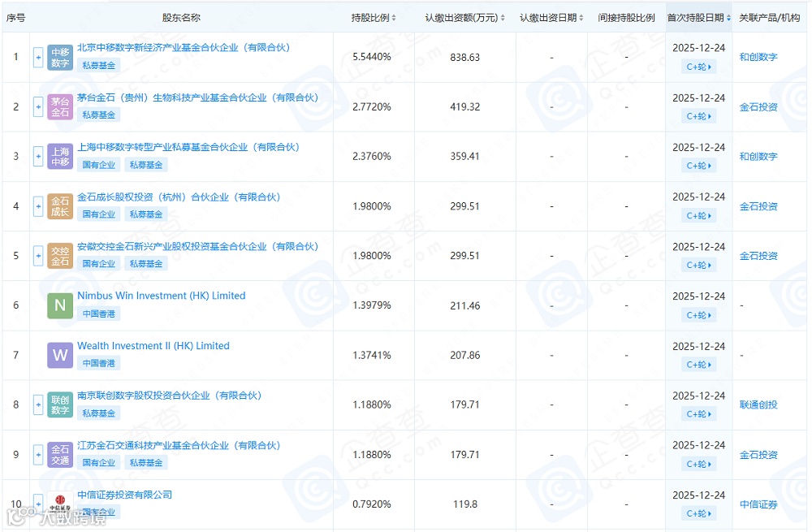Expand row 4 金石成长股权投资 with the plus button
Screen dimensions: 812x532
coord(38,206)
